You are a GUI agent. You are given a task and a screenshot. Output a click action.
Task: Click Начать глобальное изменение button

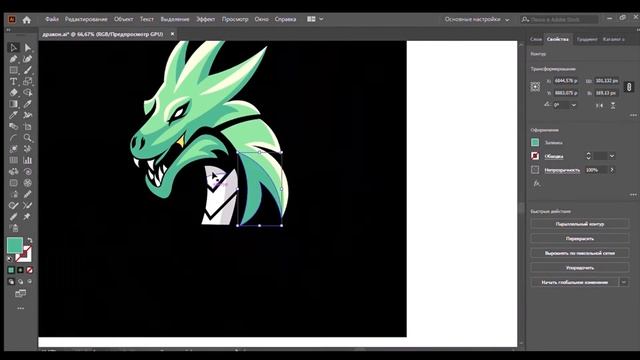[x=575, y=282]
